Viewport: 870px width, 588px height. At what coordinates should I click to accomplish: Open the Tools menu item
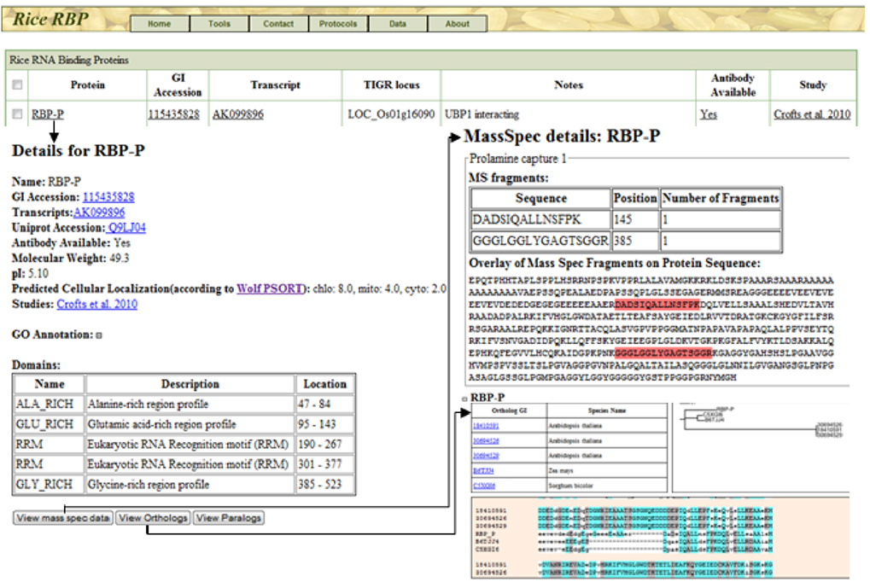[x=219, y=24]
